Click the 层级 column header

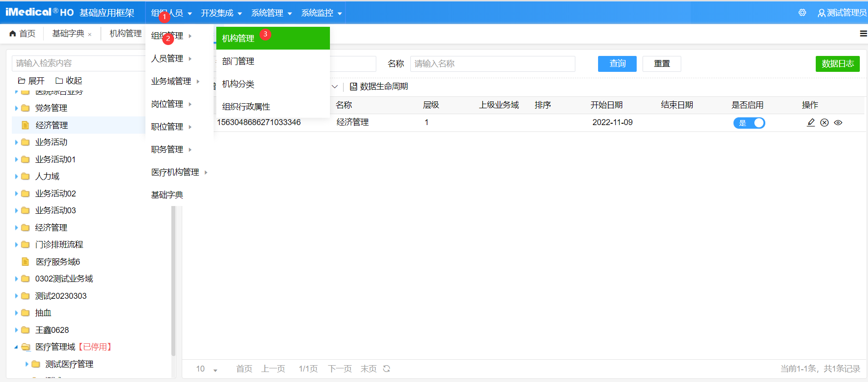click(431, 105)
